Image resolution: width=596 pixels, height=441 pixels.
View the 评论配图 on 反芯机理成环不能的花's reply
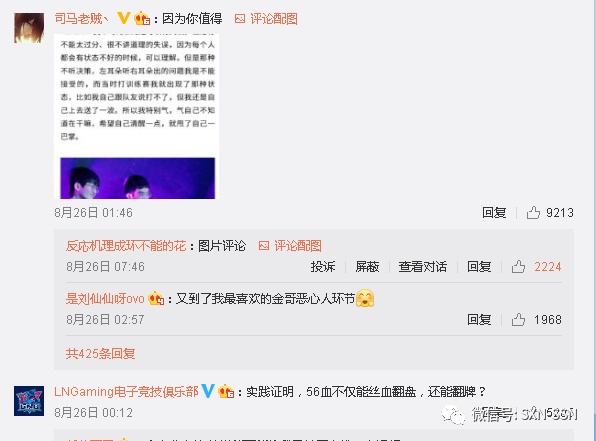click(290, 246)
